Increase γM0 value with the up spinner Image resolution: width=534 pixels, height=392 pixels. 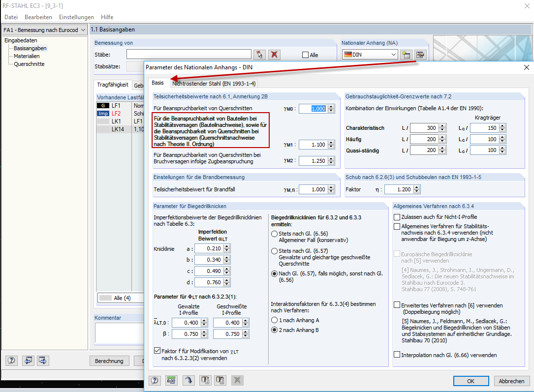pyautogui.click(x=331, y=107)
